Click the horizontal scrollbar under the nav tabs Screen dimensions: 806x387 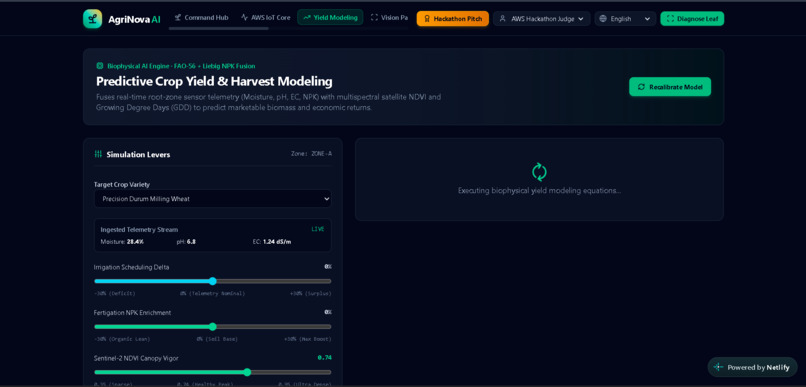[x=219, y=28]
